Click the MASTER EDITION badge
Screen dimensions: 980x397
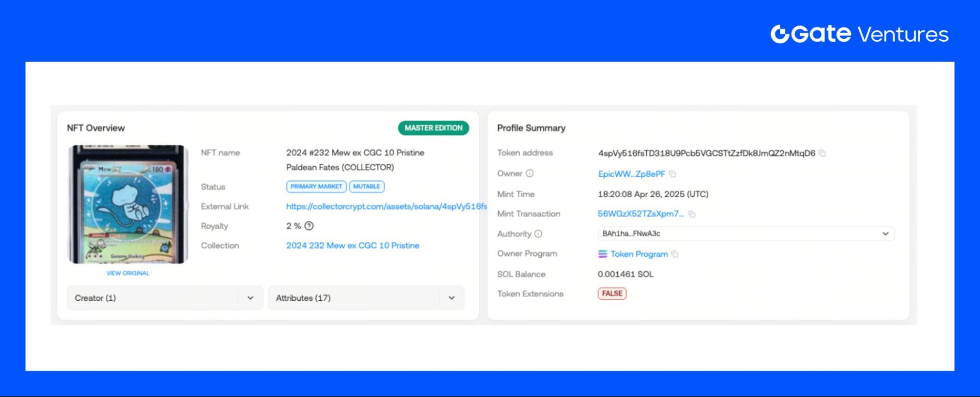(433, 128)
